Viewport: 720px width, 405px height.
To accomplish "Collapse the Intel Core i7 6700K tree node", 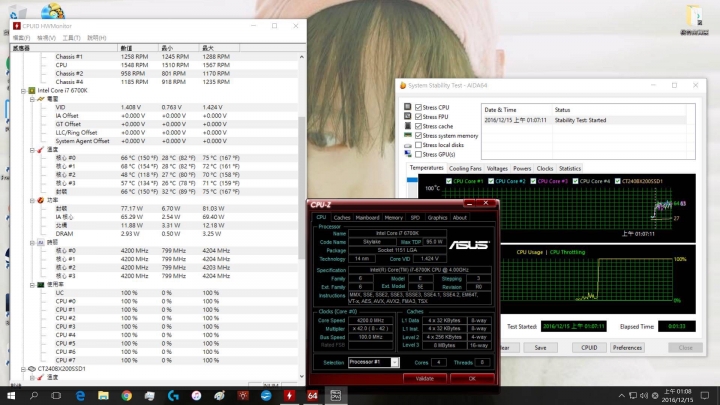I will (x=23, y=91).
